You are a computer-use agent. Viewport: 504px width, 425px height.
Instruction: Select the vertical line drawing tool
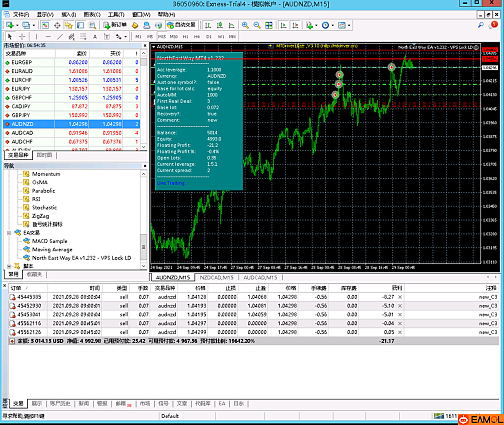click(36, 37)
